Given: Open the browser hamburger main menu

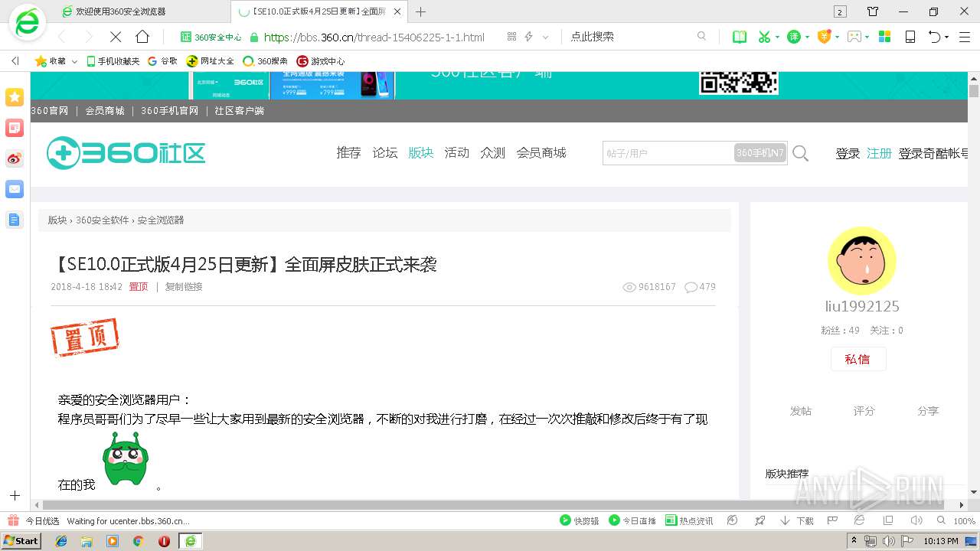Looking at the screenshot, I should (964, 37).
